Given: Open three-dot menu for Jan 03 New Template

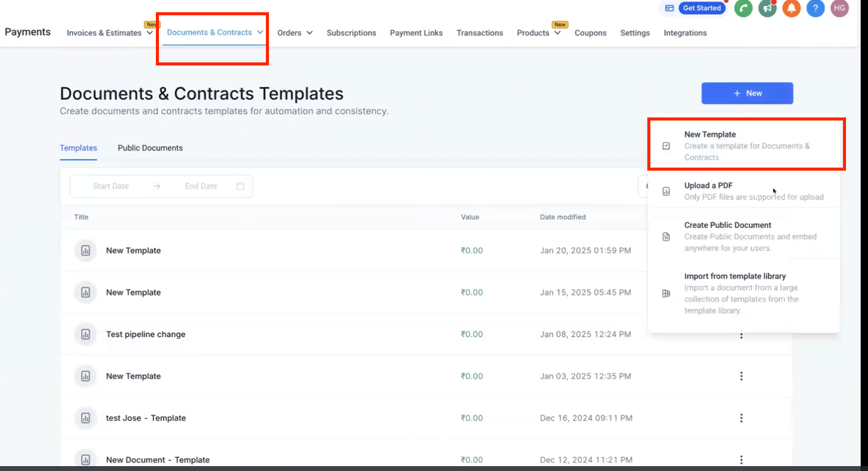Looking at the screenshot, I should pos(741,376).
